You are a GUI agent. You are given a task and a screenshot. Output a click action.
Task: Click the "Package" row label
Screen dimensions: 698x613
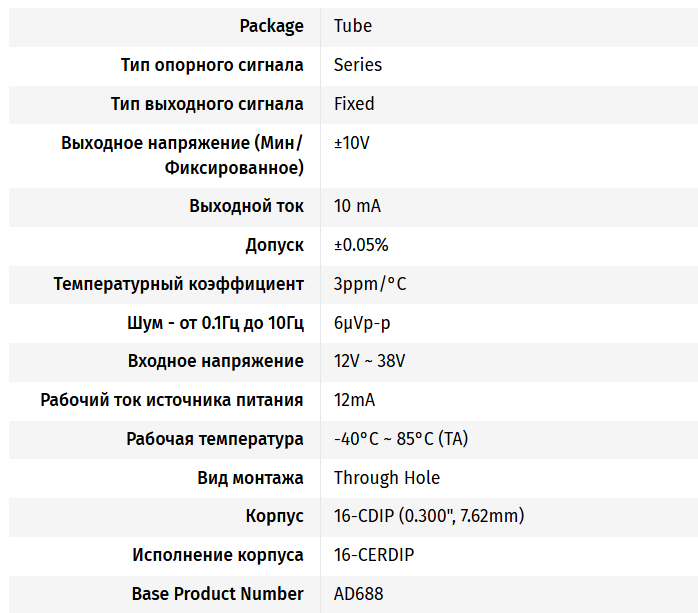(x=271, y=26)
